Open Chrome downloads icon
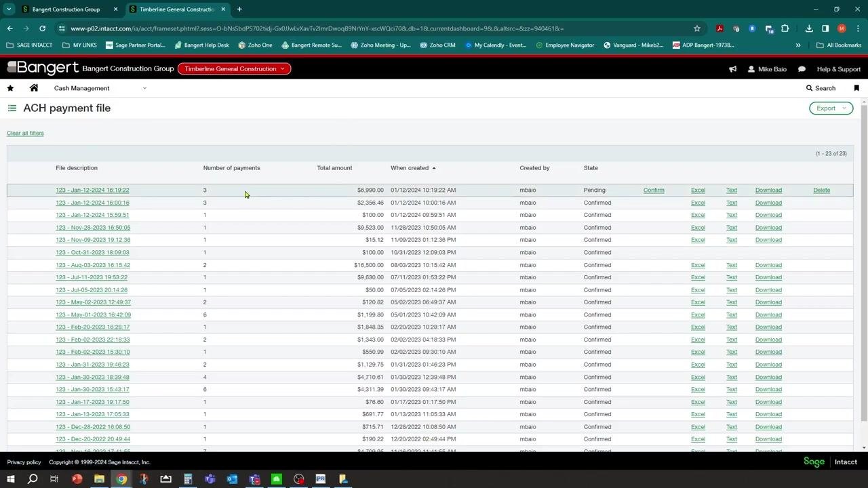 [x=809, y=28]
